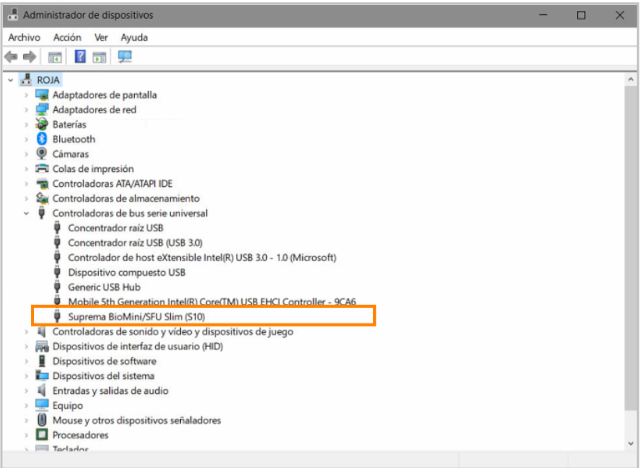Select Equipo label in tree
640x468 pixels.
tap(68, 406)
